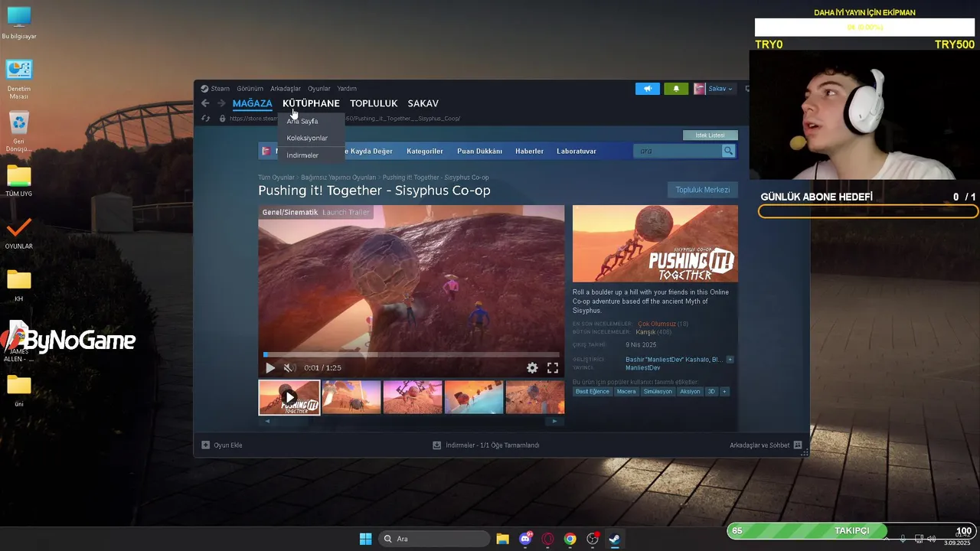
Task: Select the first trailer thumbnail
Action: (289, 397)
